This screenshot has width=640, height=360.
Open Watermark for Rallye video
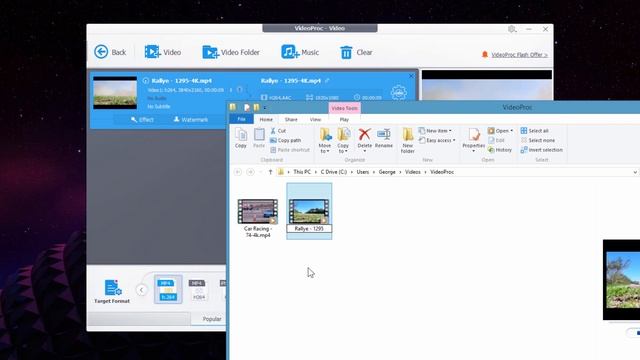(x=191, y=120)
